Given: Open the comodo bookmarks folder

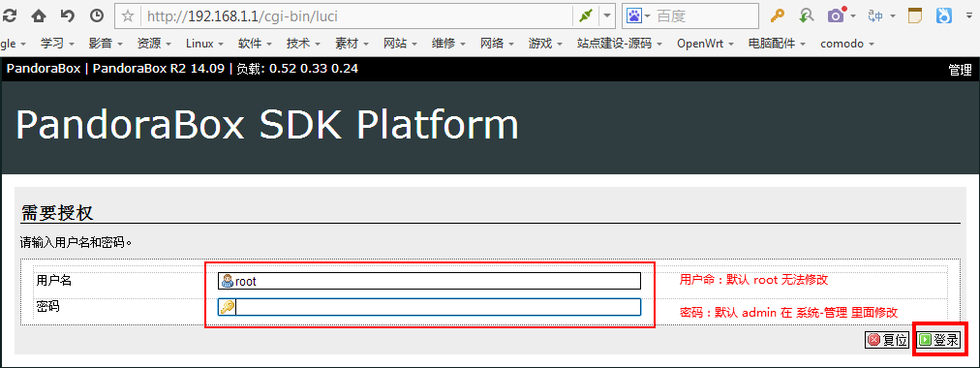Looking at the screenshot, I should (x=847, y=44).
